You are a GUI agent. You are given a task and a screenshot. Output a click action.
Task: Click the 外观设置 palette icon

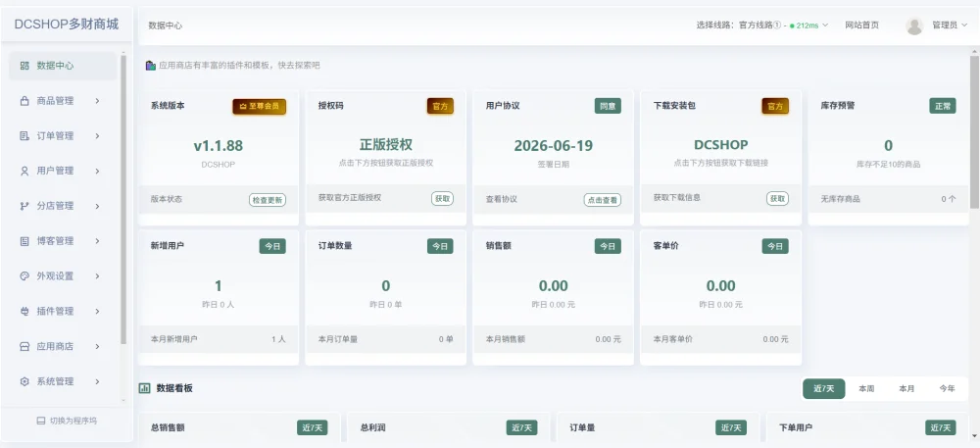25,275
